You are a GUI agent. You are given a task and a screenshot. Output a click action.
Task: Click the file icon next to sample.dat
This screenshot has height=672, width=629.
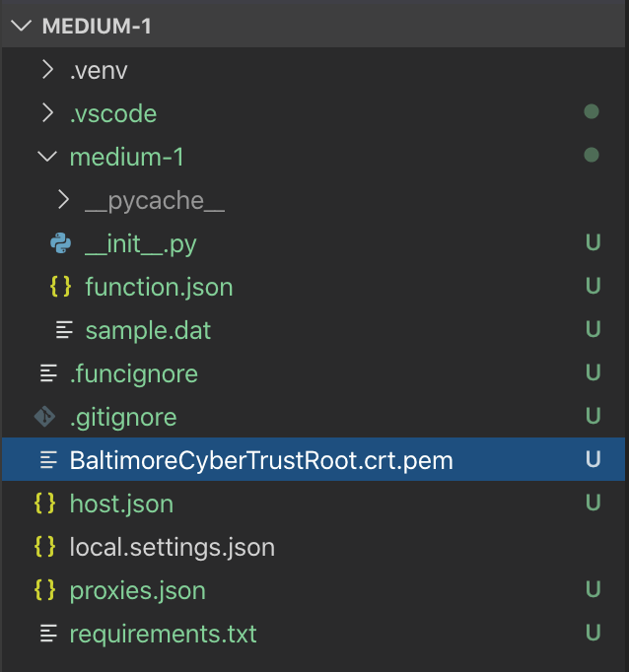pos(63,330)
